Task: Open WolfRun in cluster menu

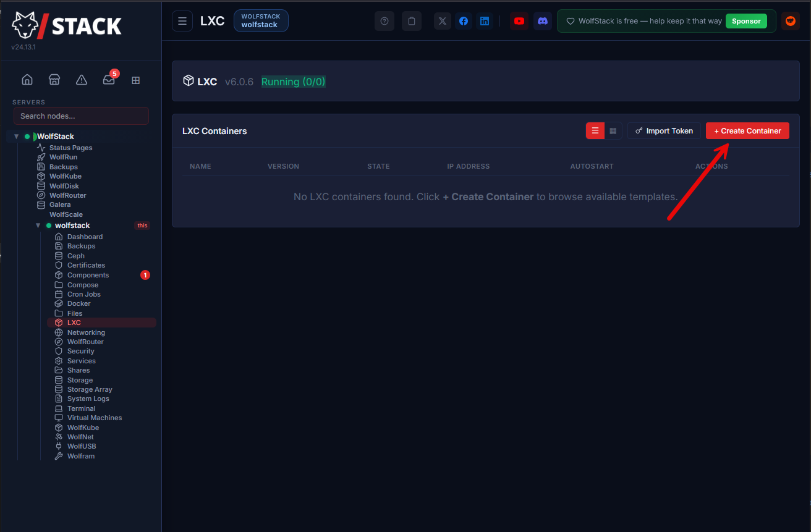Action: click(x=63, y=157)
